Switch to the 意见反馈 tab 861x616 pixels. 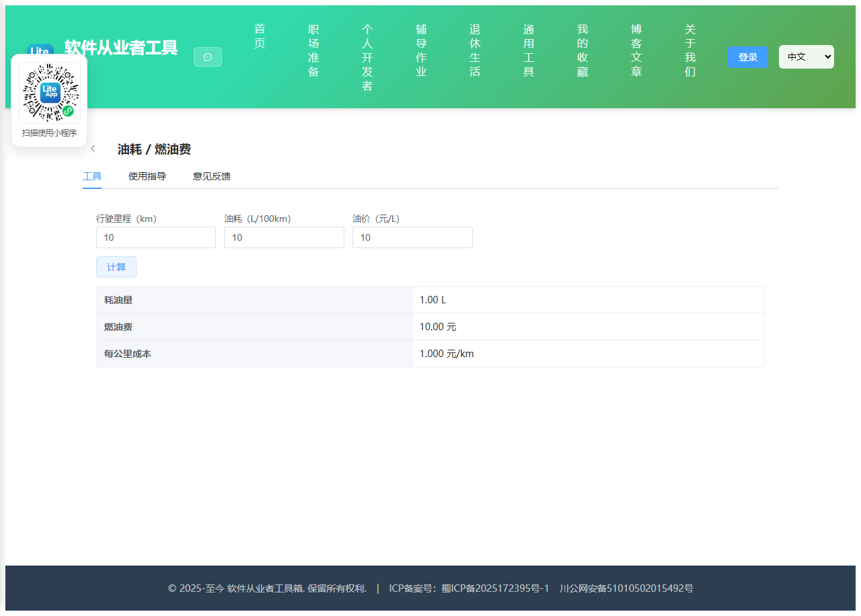point(212,176)
